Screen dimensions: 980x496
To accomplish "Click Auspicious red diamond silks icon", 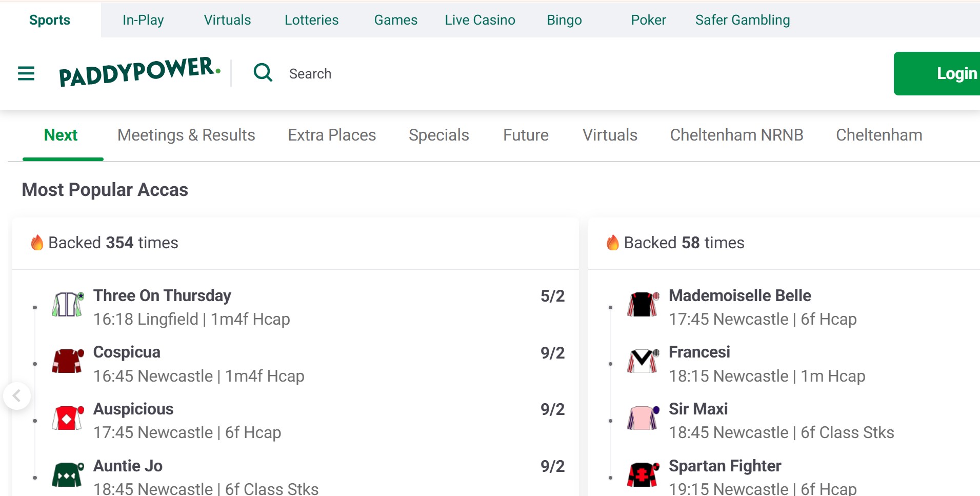I will click(x=67, y=418).
